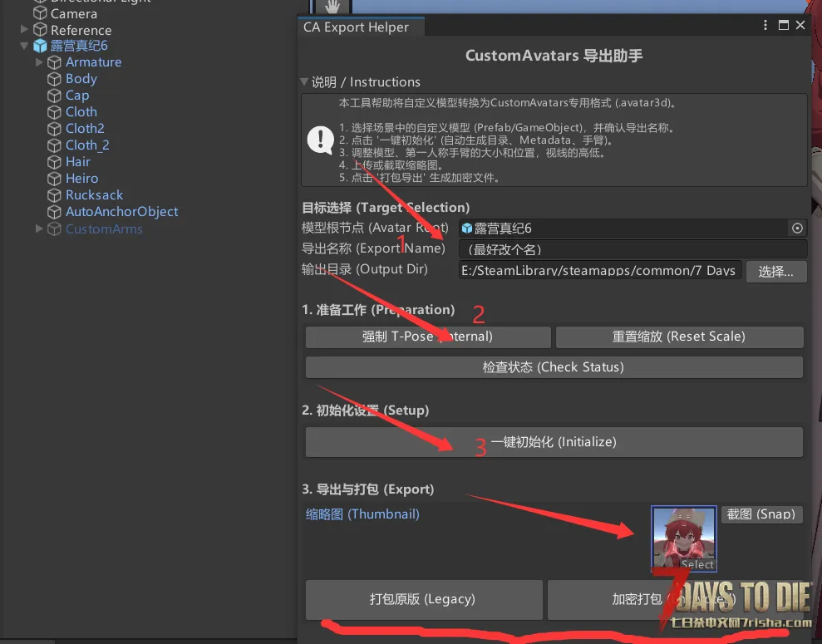Expand the Reference object in hierarchy
Viewport: 822px width, 644px height.
tap(25, 30)
